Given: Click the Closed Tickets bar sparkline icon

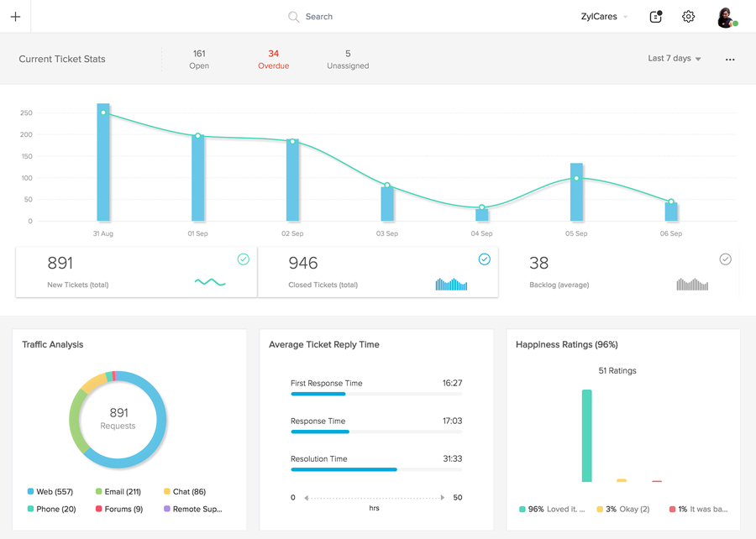Looking at the screenshot, I should (451, 284).
